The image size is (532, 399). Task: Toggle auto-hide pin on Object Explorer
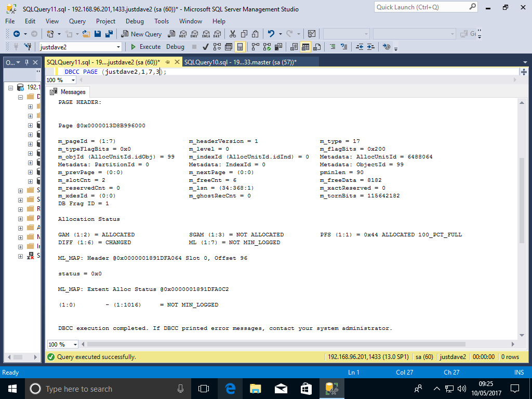point(27,62)
